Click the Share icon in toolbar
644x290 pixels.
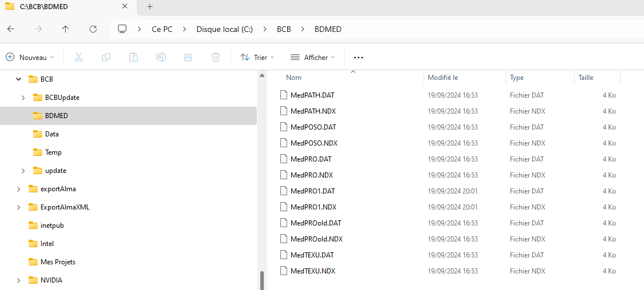pos(188,57)
